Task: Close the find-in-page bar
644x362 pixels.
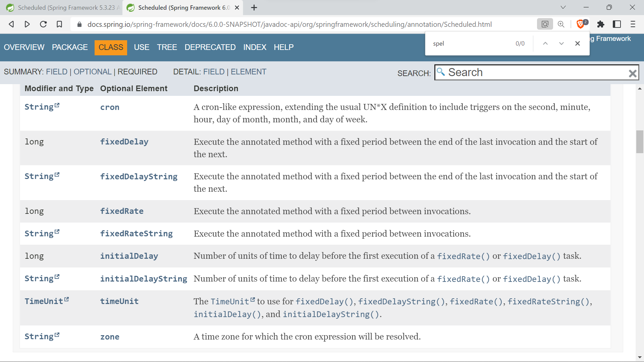Action: click(x=578, y=44)
